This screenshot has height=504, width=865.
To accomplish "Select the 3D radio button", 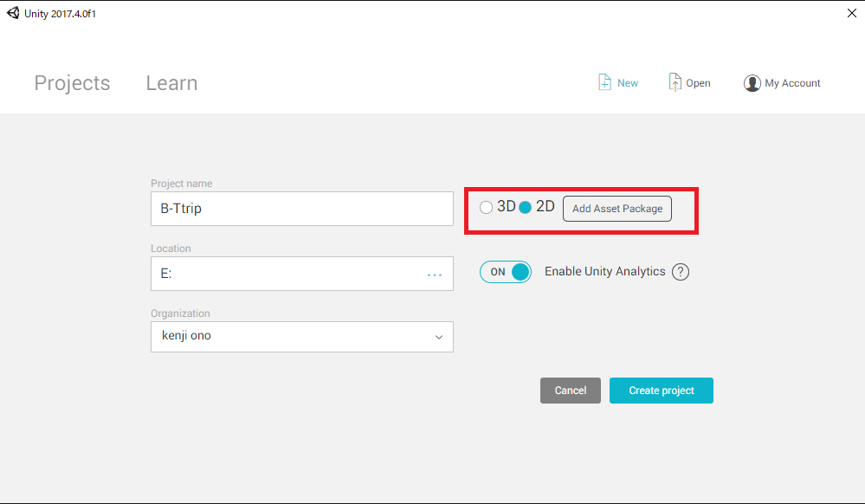I will coord(486,208).
